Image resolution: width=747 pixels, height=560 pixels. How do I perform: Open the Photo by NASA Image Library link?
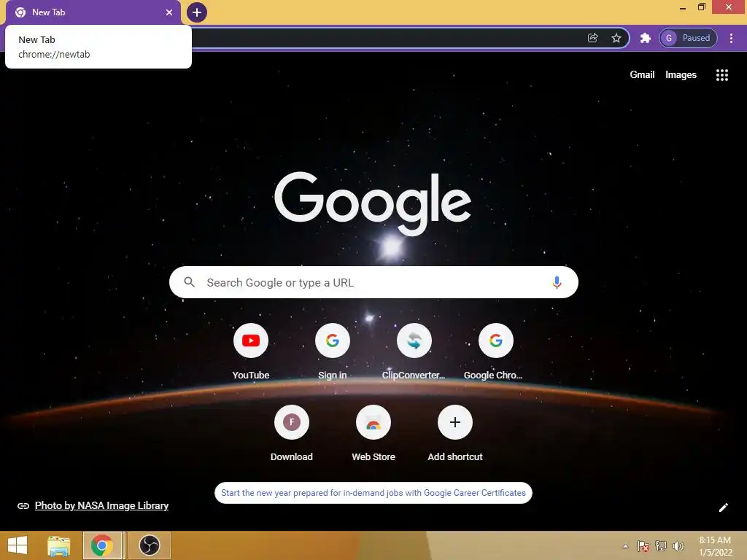pos(101,506)
